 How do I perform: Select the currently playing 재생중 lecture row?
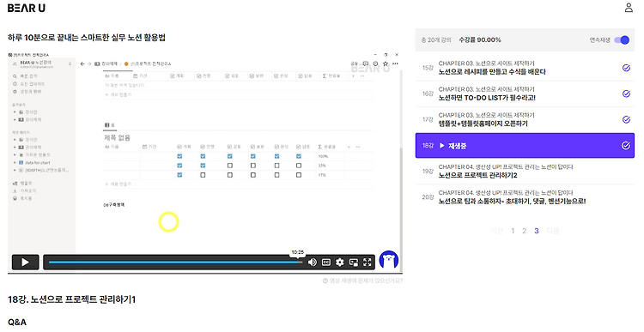[525, 145]
